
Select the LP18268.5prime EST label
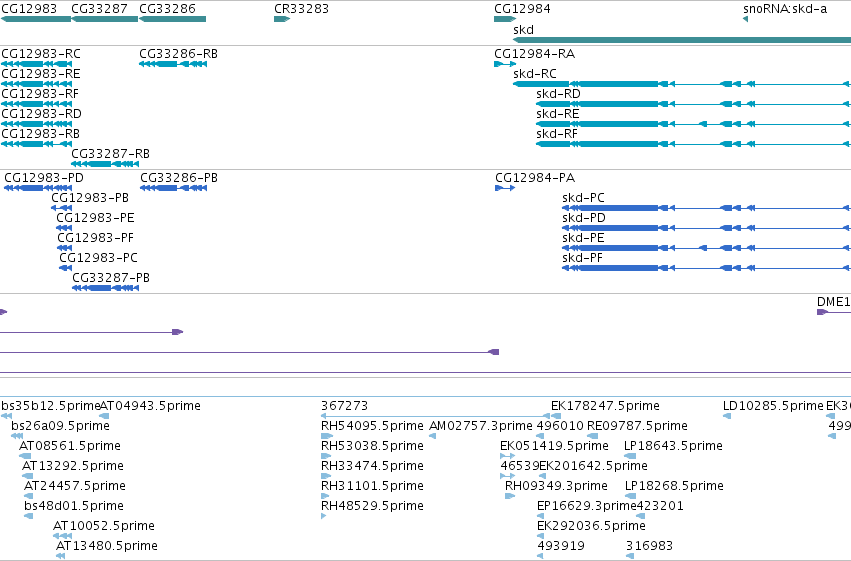click(x=674, y=486)
